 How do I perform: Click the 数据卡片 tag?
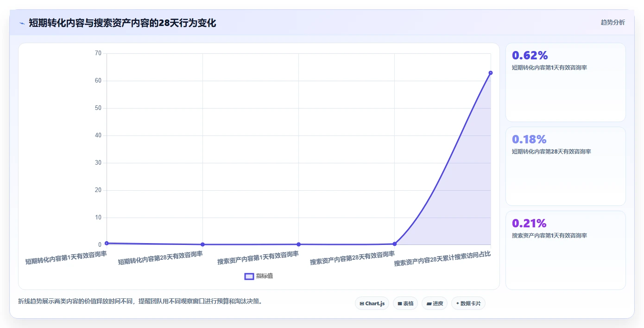click(468, 303)
